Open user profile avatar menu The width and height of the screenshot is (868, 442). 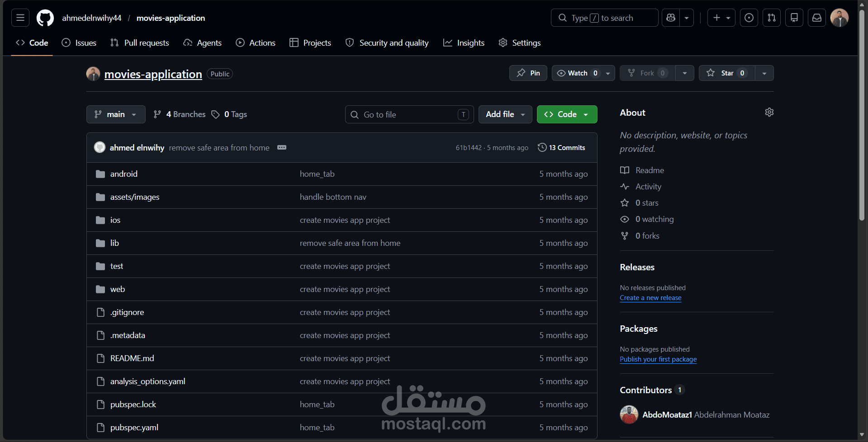point(840,18)
